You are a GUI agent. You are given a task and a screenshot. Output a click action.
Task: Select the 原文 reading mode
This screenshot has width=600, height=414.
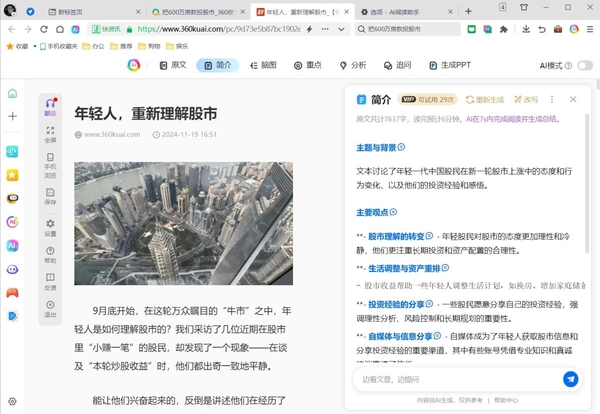click(x=173, y=65)
